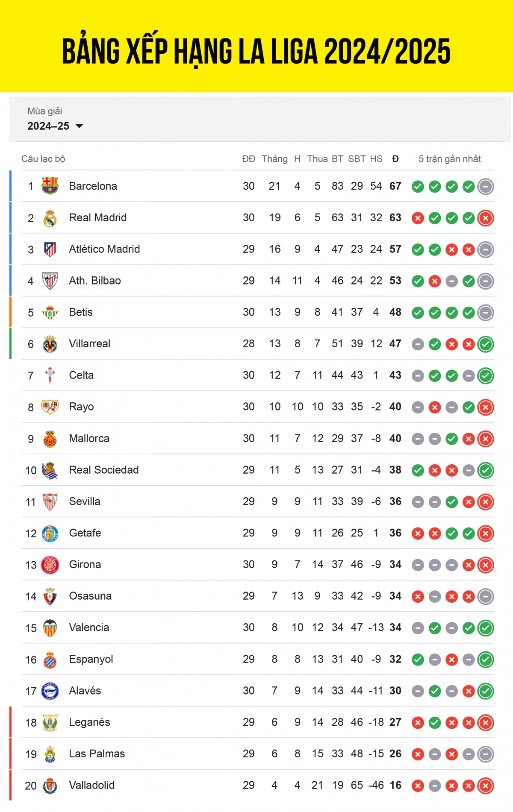Click the Valladolid crest at the bottom
513x812 pixels.
(x=50, y=785)
